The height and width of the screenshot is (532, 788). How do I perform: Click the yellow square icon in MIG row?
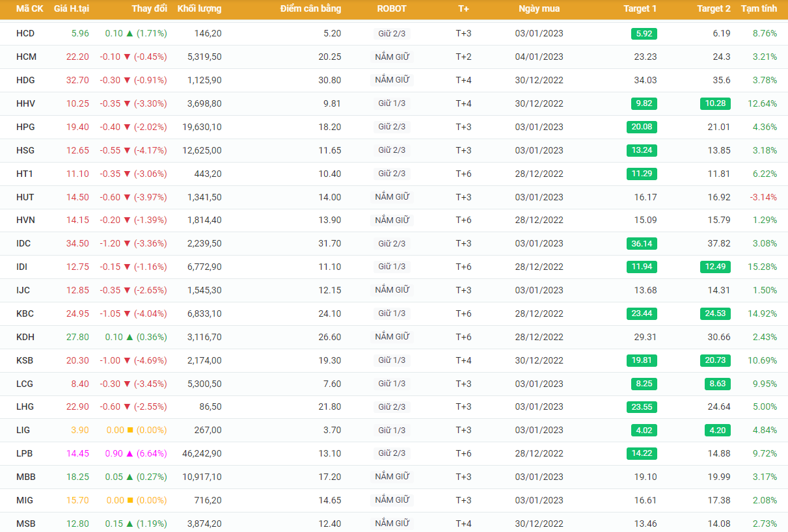[x=129, y=500]
